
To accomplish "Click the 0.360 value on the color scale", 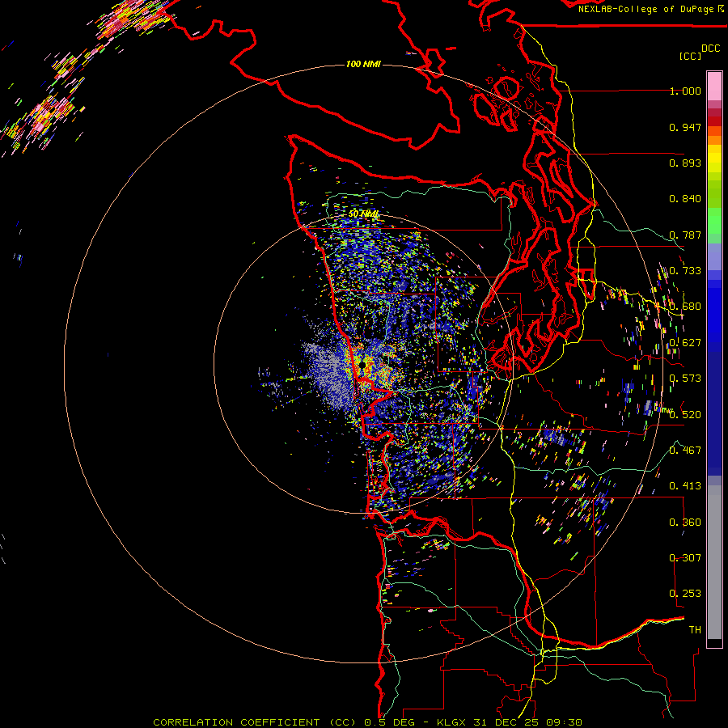I will point(685,523).
